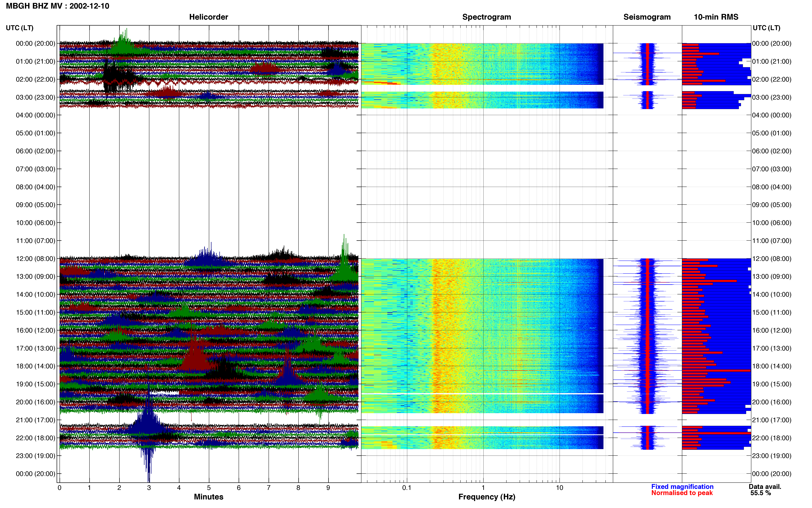Click the left 01:00 (21:00) time label
The width and height of the screenshot is (812, 508).
coord(35,61)
